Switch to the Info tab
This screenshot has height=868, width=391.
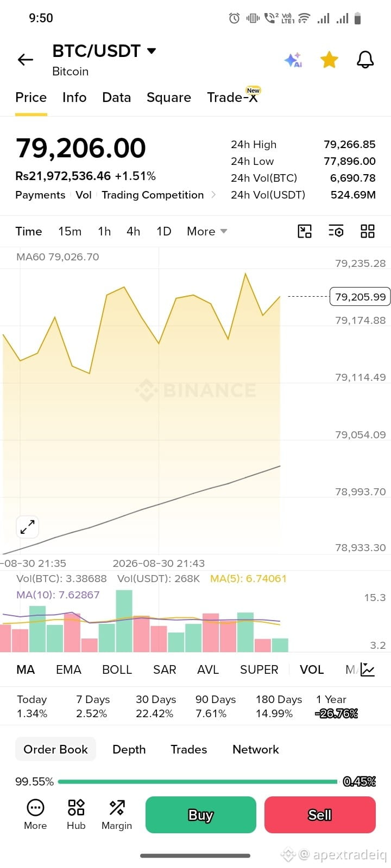tap(74, 97)
